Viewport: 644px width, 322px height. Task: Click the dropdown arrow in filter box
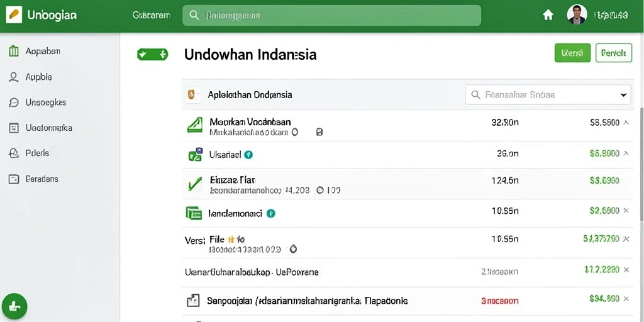(x=623, y=96)
